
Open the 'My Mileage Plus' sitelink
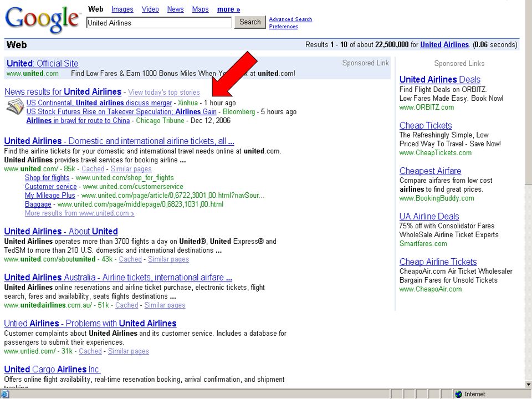tap(50, 195)
